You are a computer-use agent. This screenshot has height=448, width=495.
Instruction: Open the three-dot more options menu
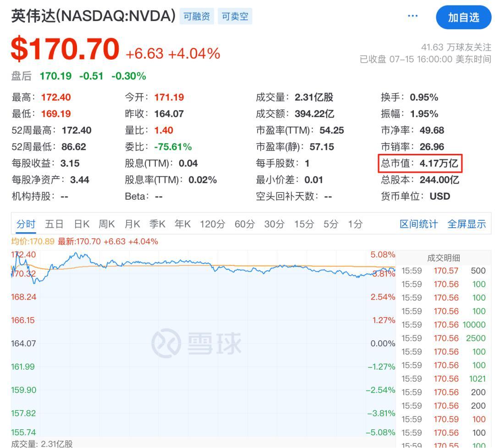coord(412,16)
